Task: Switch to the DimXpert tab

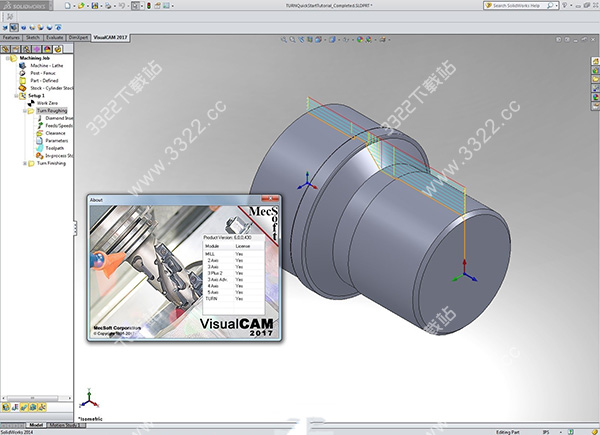Action: tap(78, 37)
